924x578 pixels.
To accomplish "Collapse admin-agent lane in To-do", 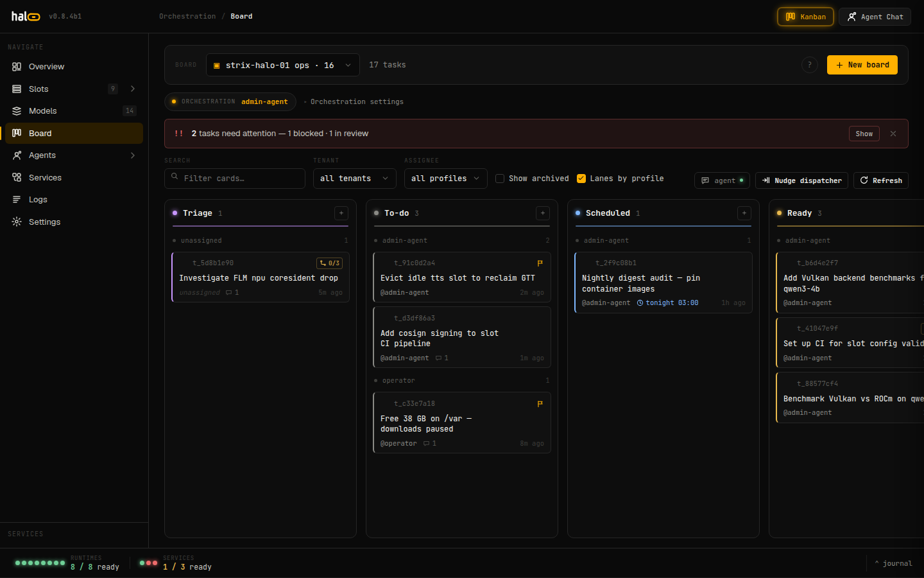I will point(462,241).
